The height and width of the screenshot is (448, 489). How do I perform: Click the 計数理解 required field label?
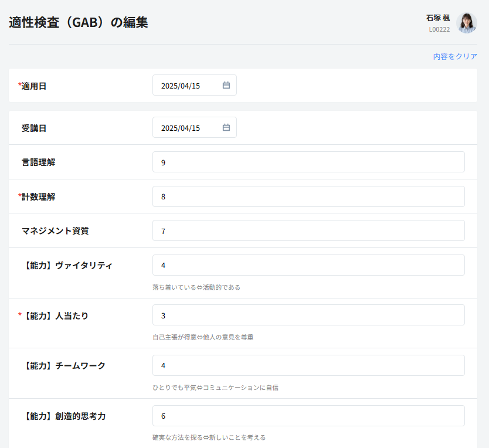39,196
